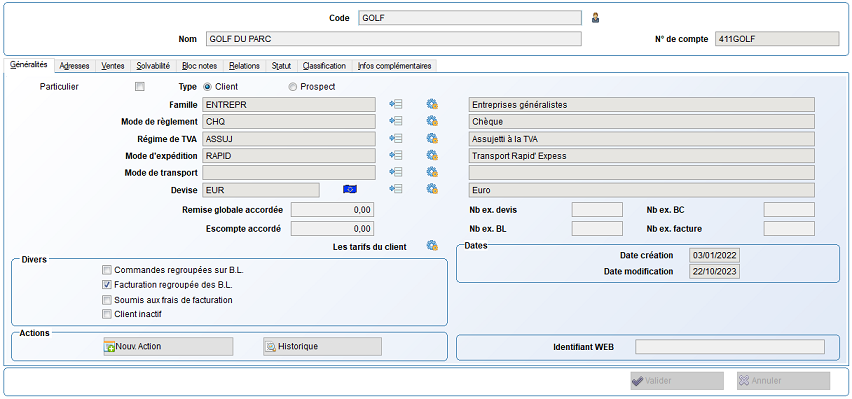Select the Prospect radio button

(292, 86)
